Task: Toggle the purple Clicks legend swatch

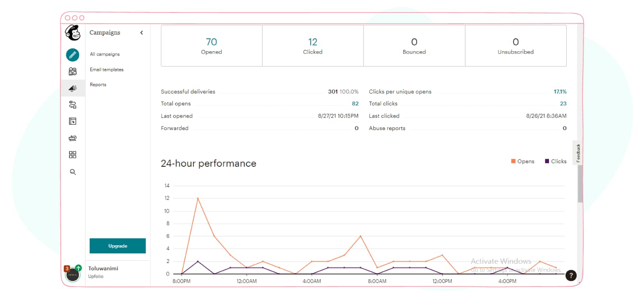Action: pos(547,161)
